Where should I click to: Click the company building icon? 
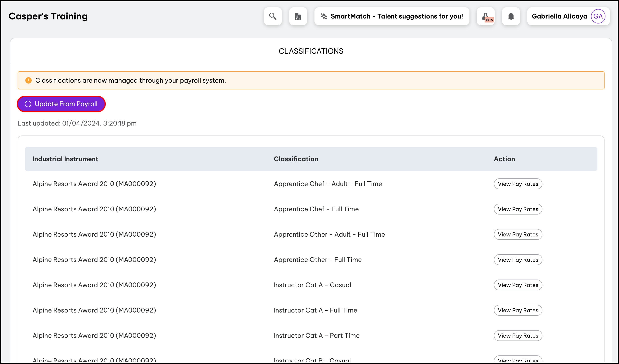298,16
